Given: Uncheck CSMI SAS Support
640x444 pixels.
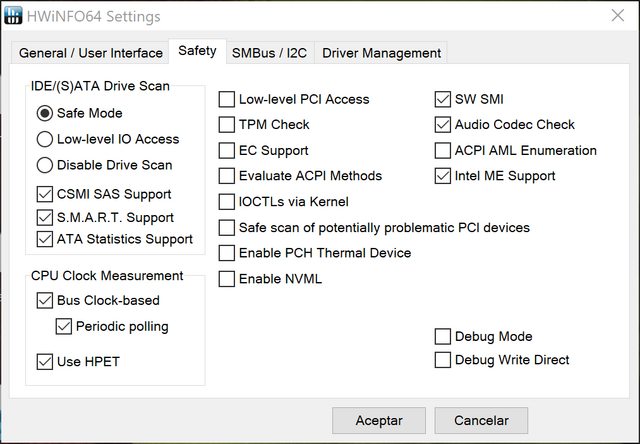Looking at the screenshot, I should [44, 194].
